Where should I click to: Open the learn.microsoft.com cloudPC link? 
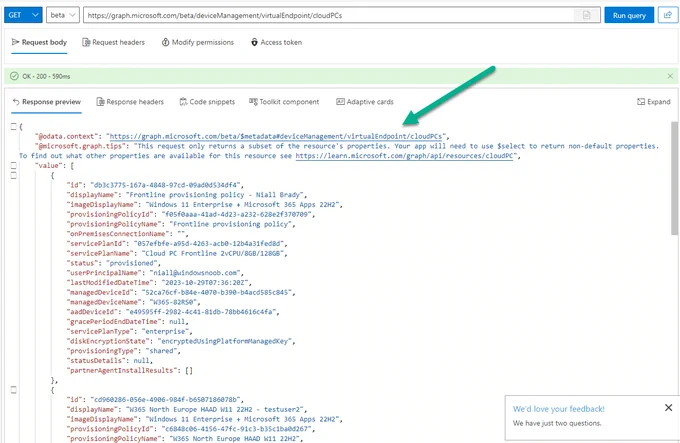pos(405,156)
